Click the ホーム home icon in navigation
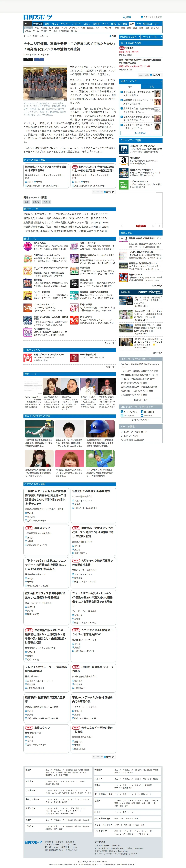Viewport: 186px width, 868px height. (28, 24)
